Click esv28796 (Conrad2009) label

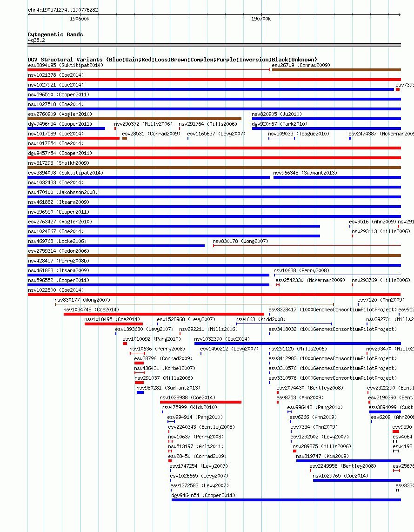pos(163,359)
